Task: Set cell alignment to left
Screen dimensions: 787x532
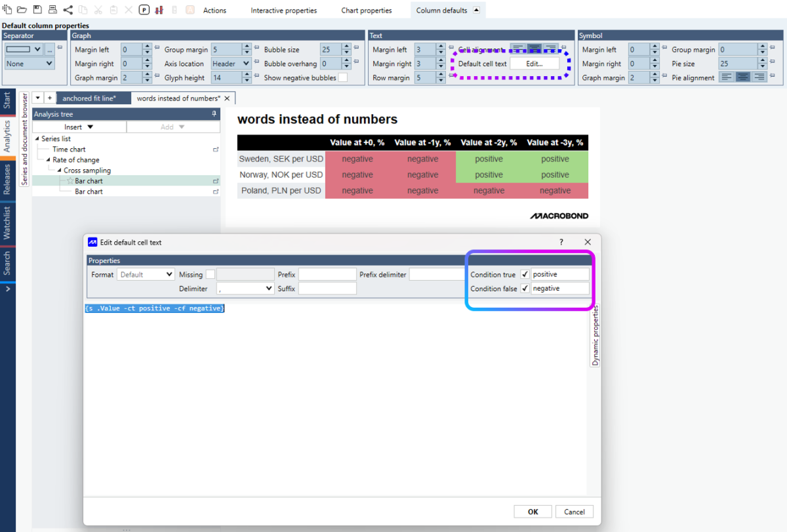Action: tap(518, 49)
